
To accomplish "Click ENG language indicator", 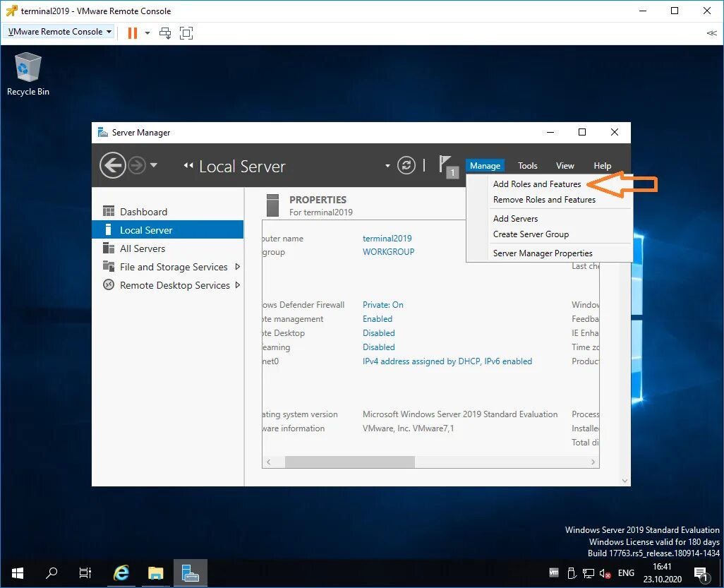I will [x=626, y=572].
